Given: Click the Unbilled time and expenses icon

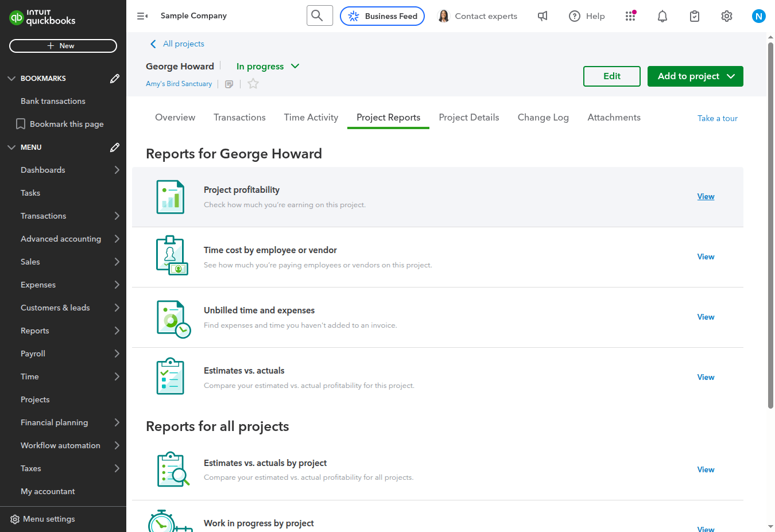Looking at the screenshot, I should pyautogui.click(x=173, y=319).
